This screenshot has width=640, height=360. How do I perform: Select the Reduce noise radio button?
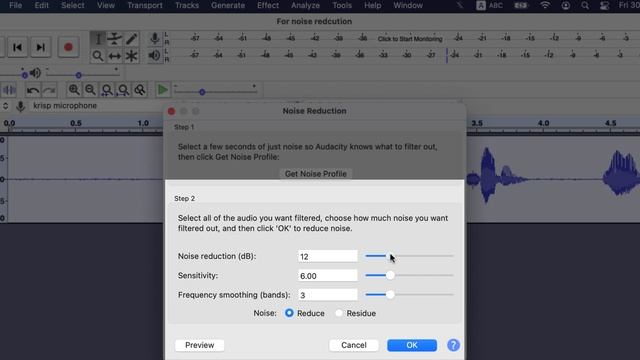click(x=289, y=313)
